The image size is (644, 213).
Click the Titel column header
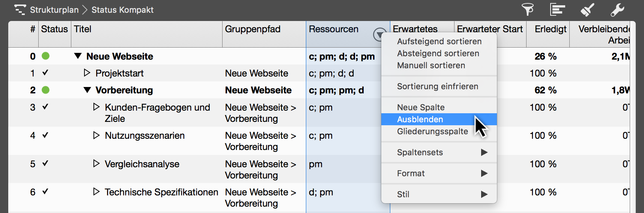coord(83,29)
